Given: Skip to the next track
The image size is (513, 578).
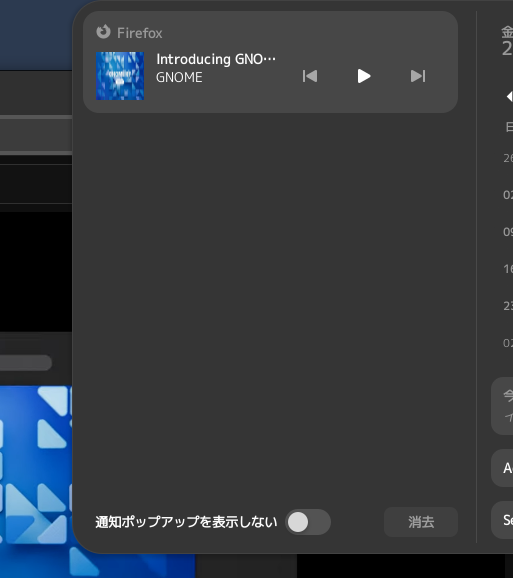Looking at the screenshot, I should [418, 76].
